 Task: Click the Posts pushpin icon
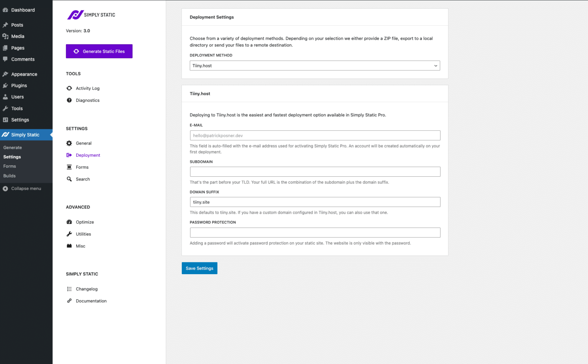pos(5,25)
